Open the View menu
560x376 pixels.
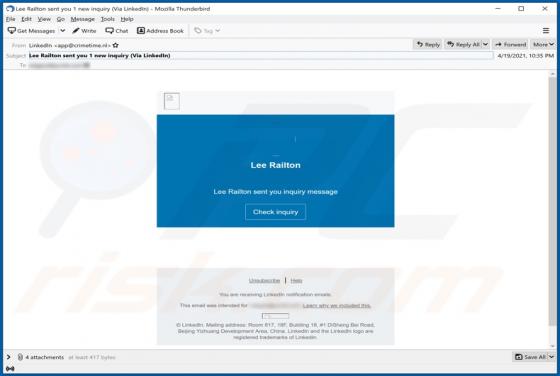(x=44, y=19)
